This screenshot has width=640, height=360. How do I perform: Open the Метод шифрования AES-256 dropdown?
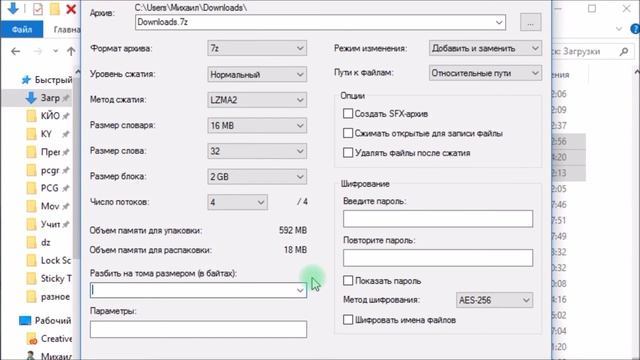point(494,300)
